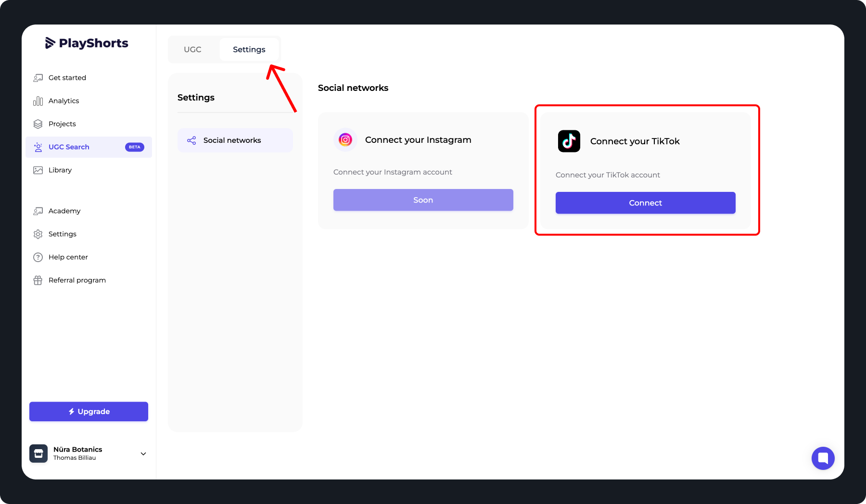Open Get started in the sidebar
Screen dimensions: 866x504
point(67,78)
